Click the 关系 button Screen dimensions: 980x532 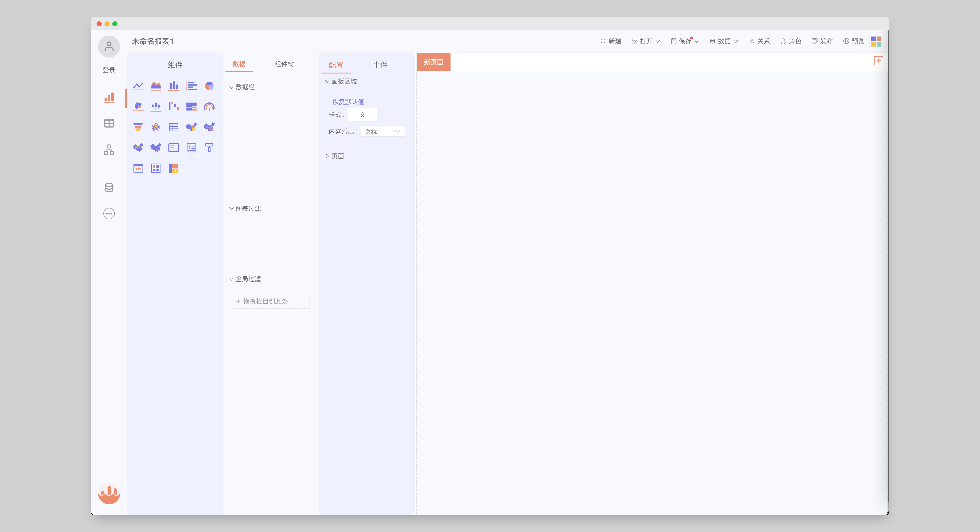coord(759,41)
